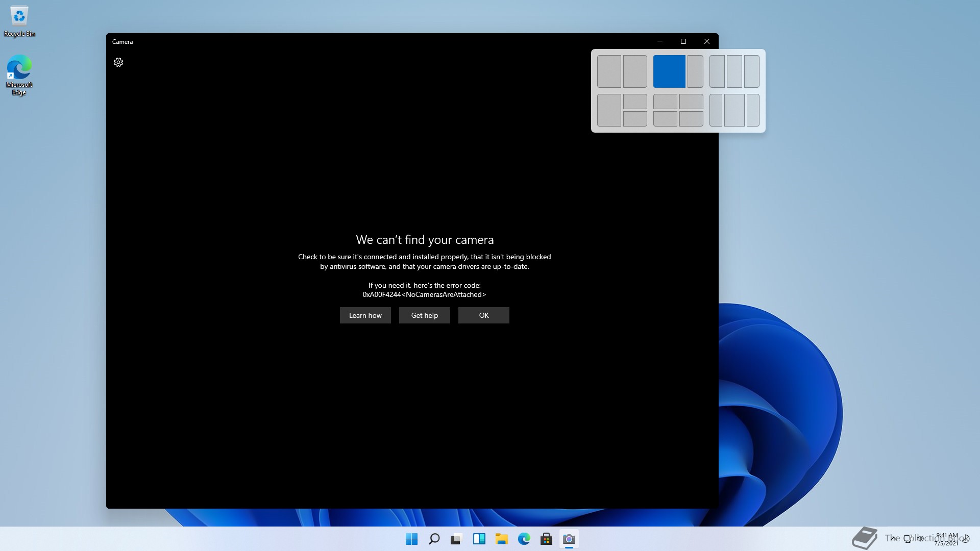Snap to bottom-right zone of four-quadrant layout
Screen dimensions: 980x551
coord(691,119)
